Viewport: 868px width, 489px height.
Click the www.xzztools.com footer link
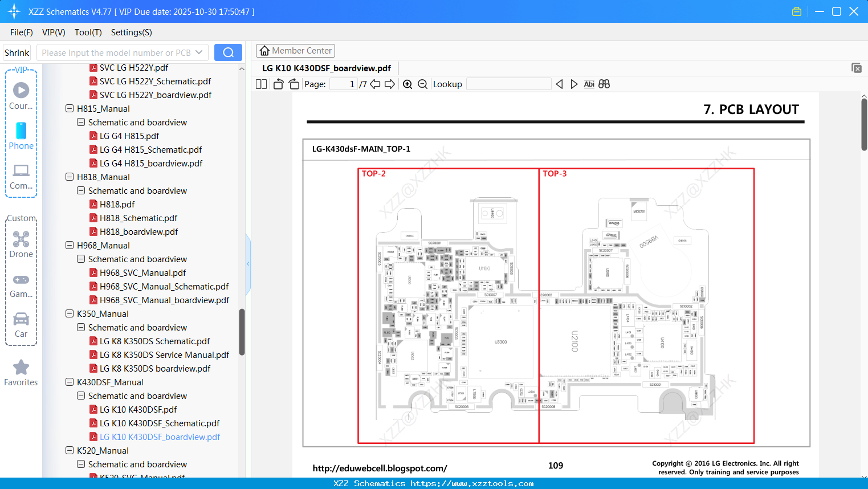[x=472, y=483]
